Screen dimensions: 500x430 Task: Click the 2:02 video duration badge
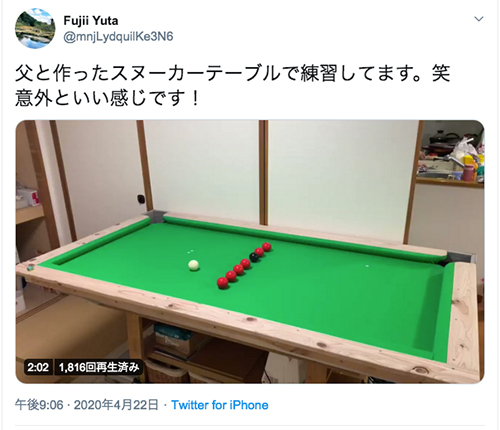(38, 367)
